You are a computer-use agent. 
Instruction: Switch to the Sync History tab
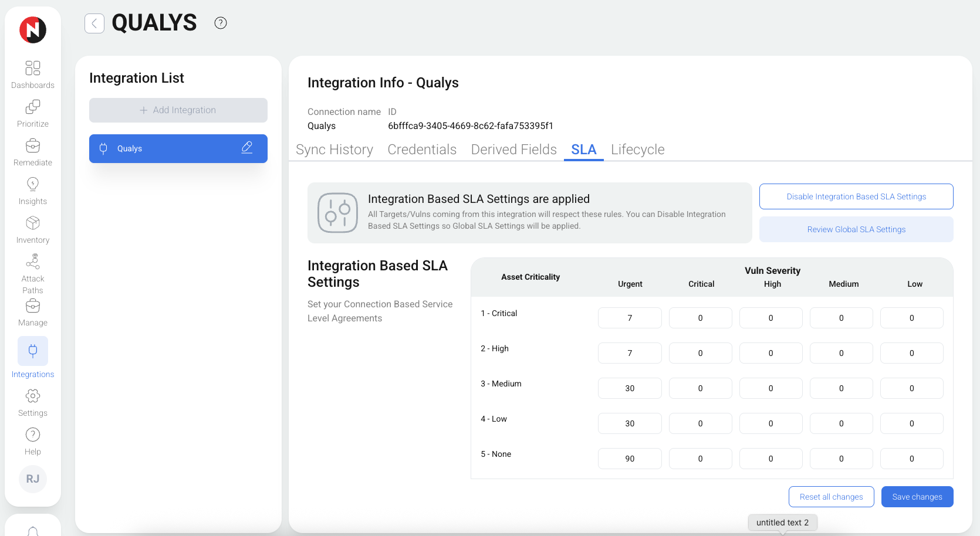click(x=334, y=150)
